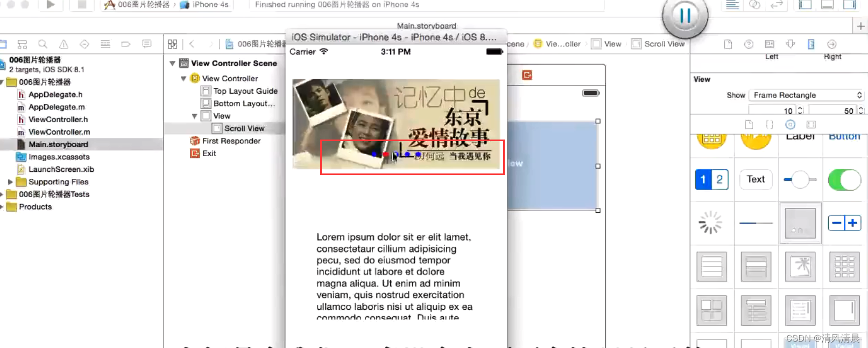Select the 006图片轮播器 scheme in toolbar
Screen dimensions: 868x348
coord(137,4)
